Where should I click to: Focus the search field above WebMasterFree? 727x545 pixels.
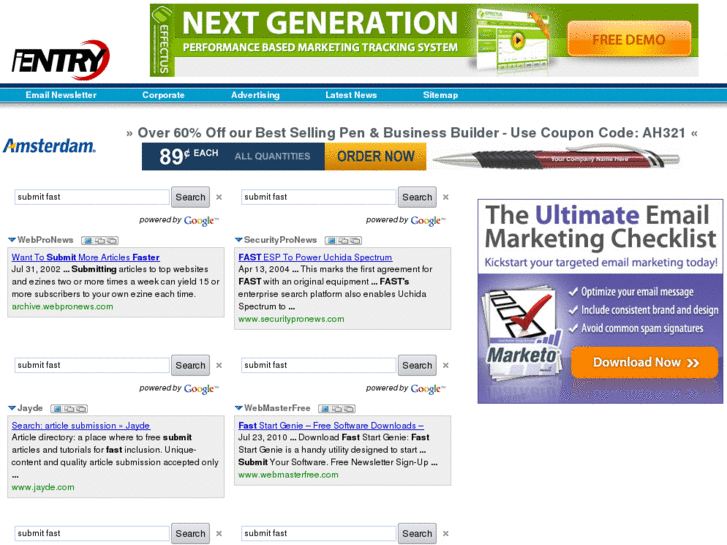pyautogui.click(x=319, y=365)
